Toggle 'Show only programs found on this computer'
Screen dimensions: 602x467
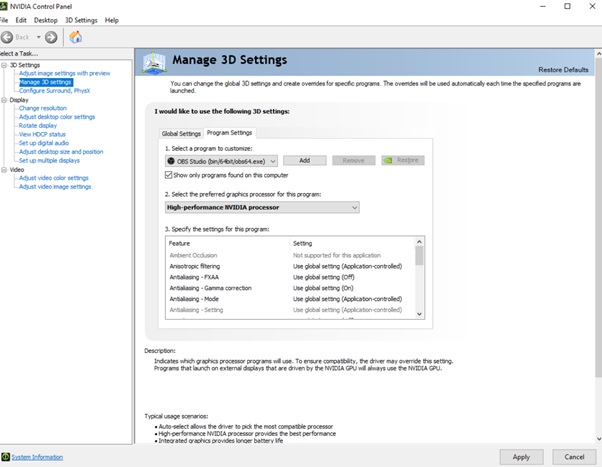169,174
